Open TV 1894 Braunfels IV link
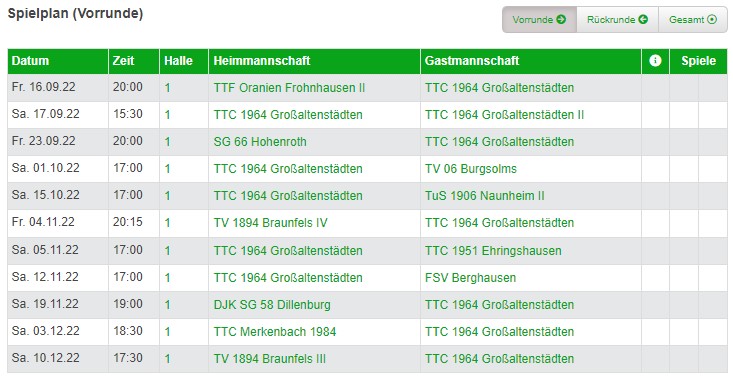This screenshot has width=733, height=378. [x=270, y=223]
